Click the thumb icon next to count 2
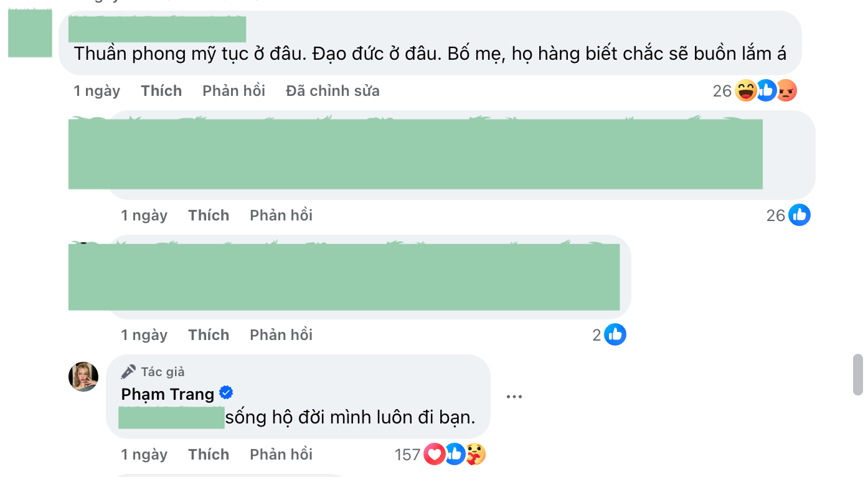 pyautogui.click(x=615, y=334)
